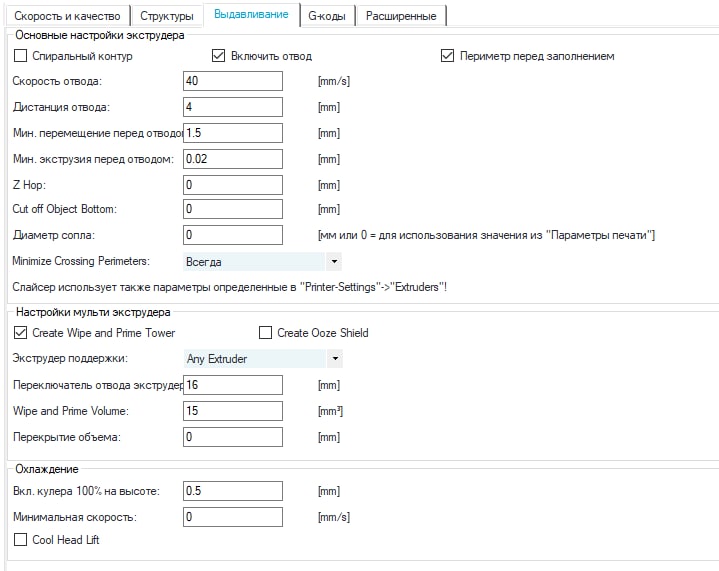The image size is (719, 571).
Task: Click the 'Настройки мульти экструдера' group title
Action: (x=93, y=312)
